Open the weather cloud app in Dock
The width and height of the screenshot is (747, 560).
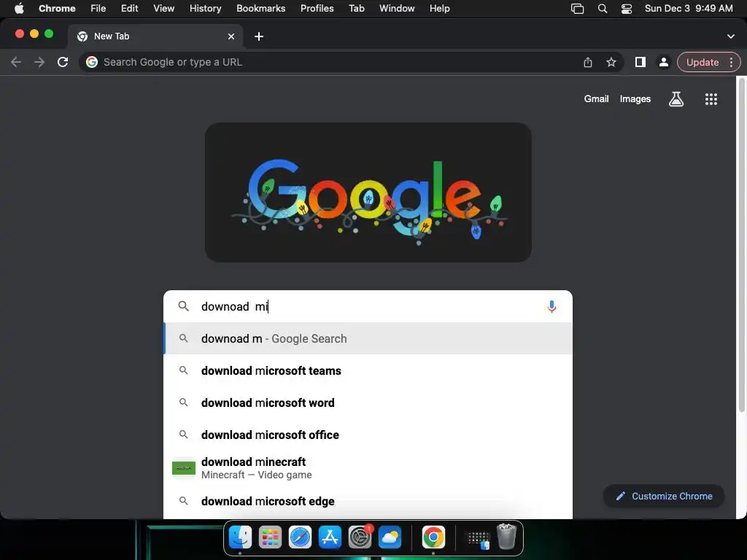tap(390, 537)
